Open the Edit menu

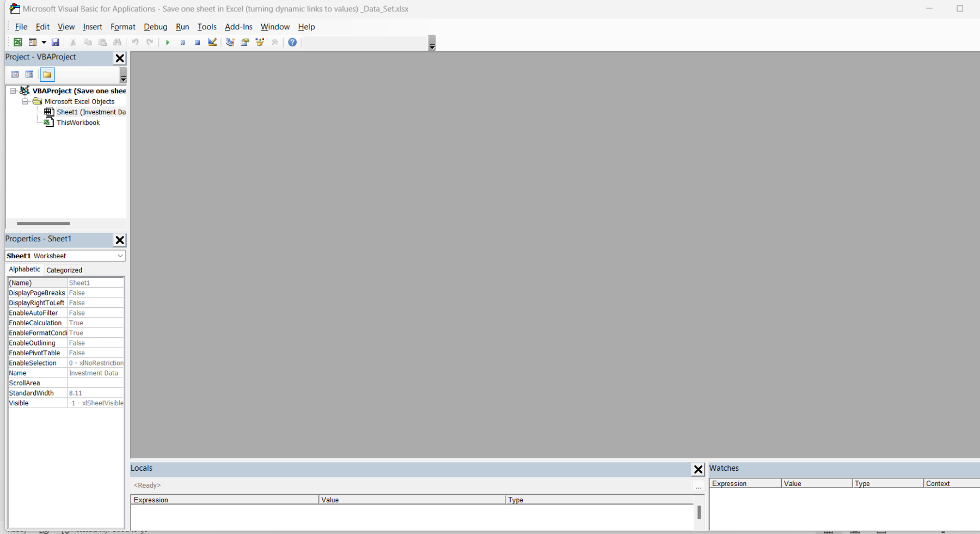coord(42,27)
